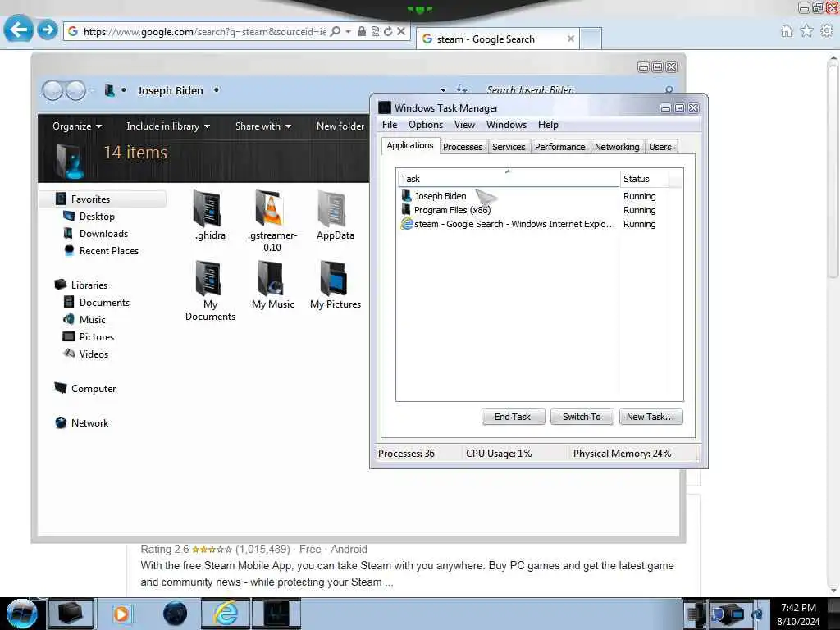Open the My Pictures folder icon

coord(336,285)
